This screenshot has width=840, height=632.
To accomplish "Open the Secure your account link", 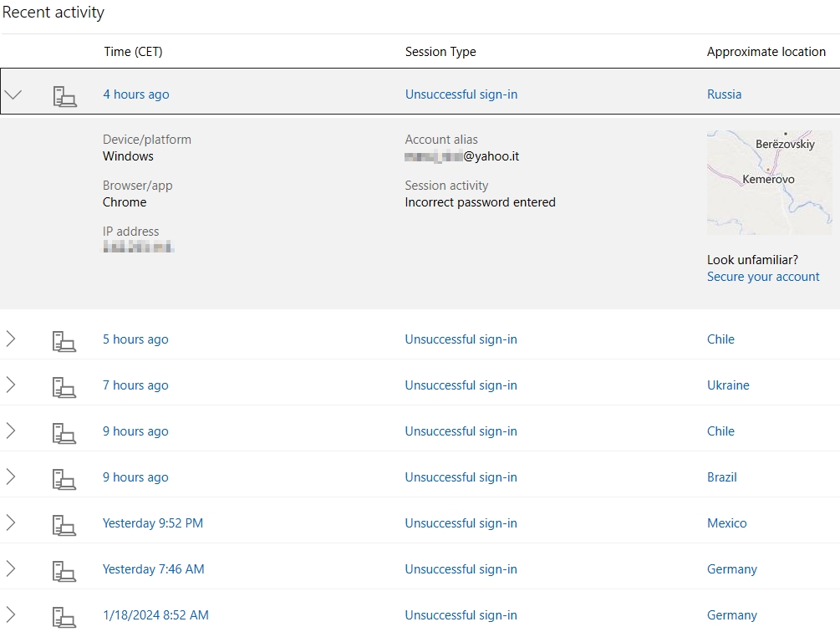I will pos(763,277).
